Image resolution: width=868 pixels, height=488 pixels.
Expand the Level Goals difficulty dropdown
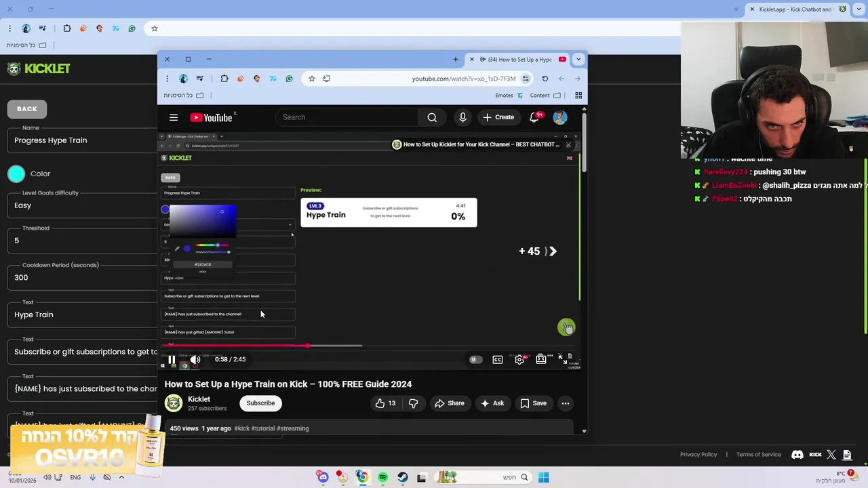pos(82,205)
